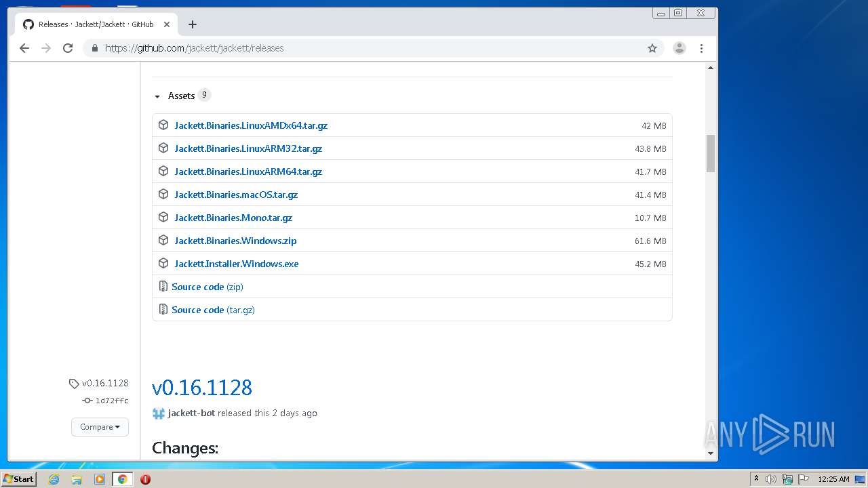Reload the GitHub releases page
This screenshot has height=488, width=868.
coord(68,48)
